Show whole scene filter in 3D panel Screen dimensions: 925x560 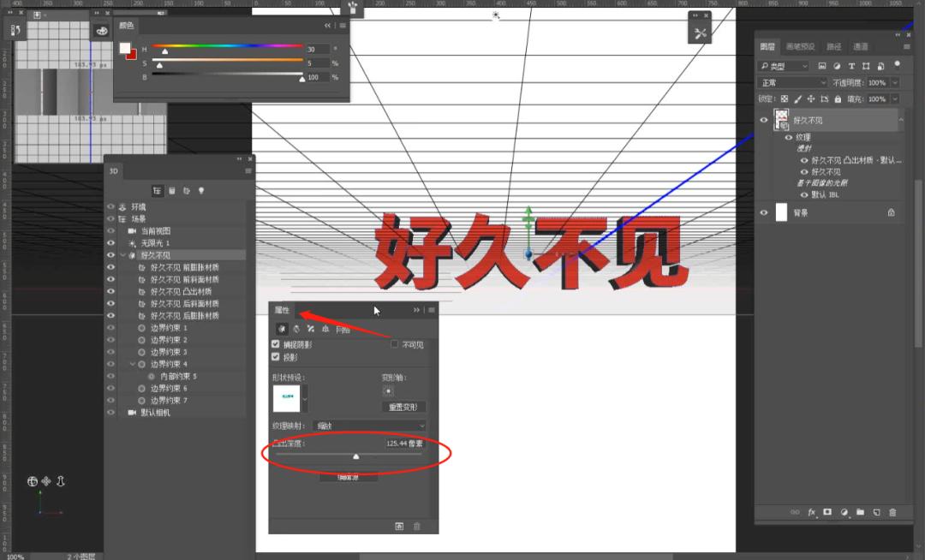tap(157, 191)
